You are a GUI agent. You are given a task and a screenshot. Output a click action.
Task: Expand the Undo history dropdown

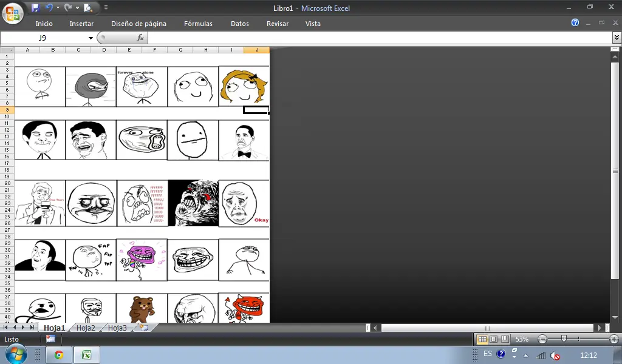pos(58,7)
